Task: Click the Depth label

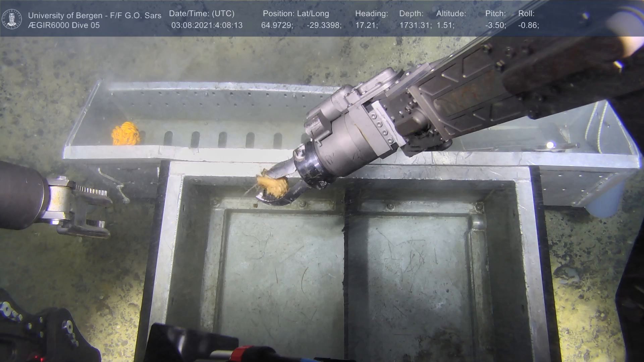Action: coord(411,14)
